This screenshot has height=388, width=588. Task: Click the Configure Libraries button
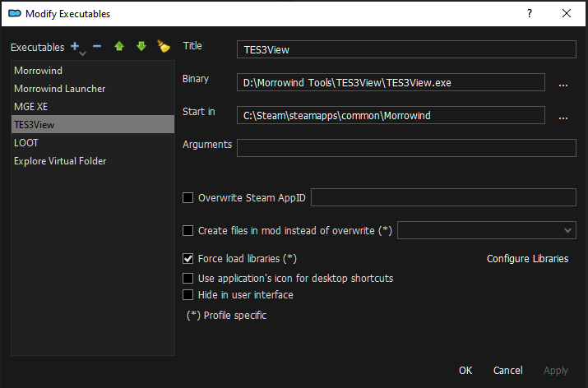tap(527, 259)
